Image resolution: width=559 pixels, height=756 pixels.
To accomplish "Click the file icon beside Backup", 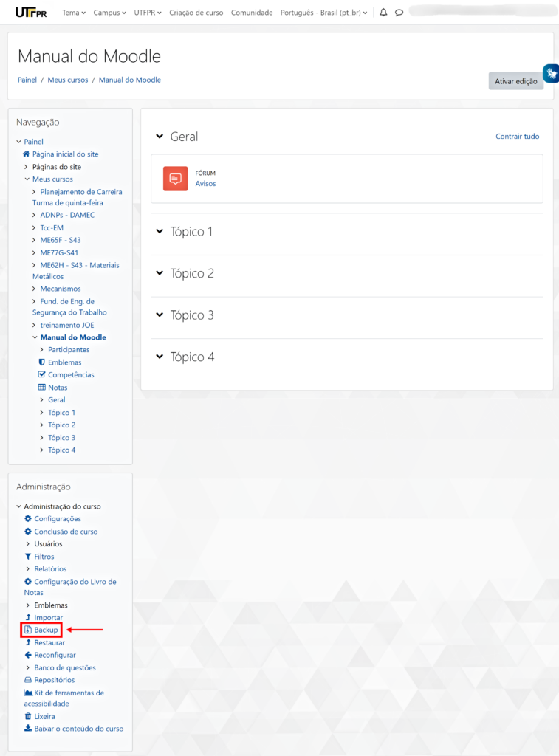I will pyautogui.click(x=28, y=630).
